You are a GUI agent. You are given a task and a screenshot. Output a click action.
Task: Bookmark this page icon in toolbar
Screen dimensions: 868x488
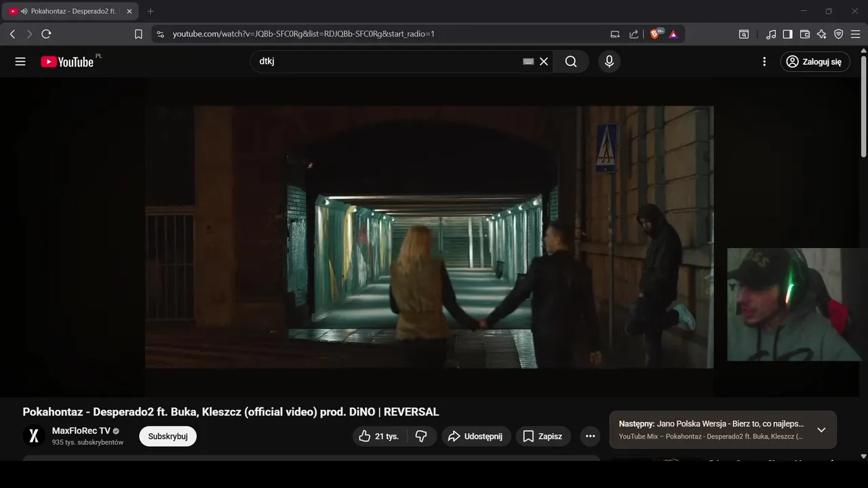(x=138, y=34)
